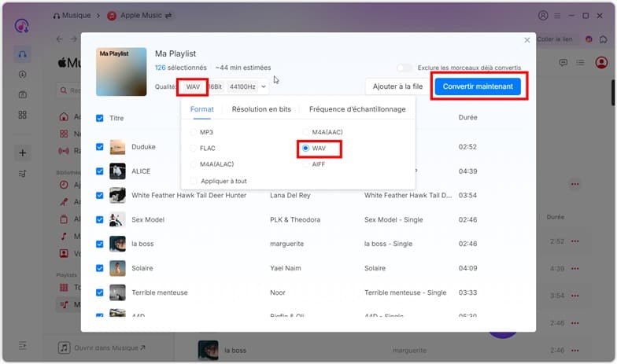Uncheck White Feather Hawk Tail Deer Hunter checkbox
Screen dimensions: 617x364
[99, 195]
